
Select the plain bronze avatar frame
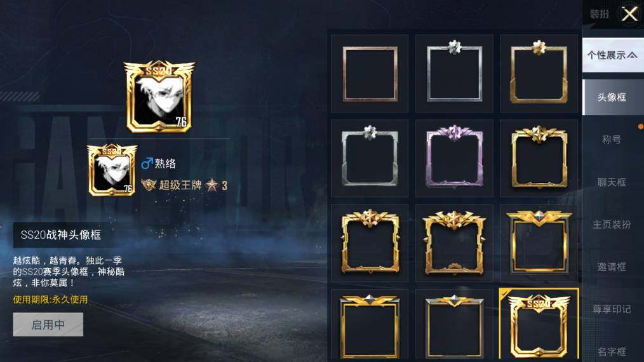pyautogui.click(x=370, y=74)
